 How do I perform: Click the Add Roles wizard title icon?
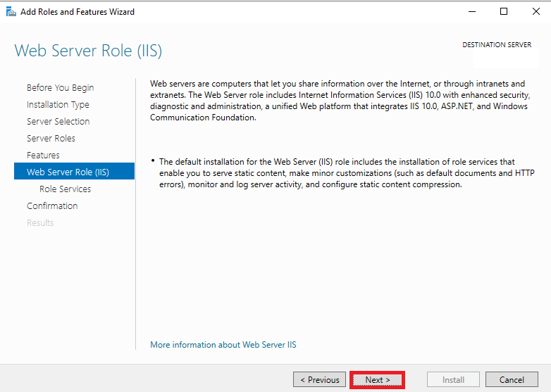11,11
